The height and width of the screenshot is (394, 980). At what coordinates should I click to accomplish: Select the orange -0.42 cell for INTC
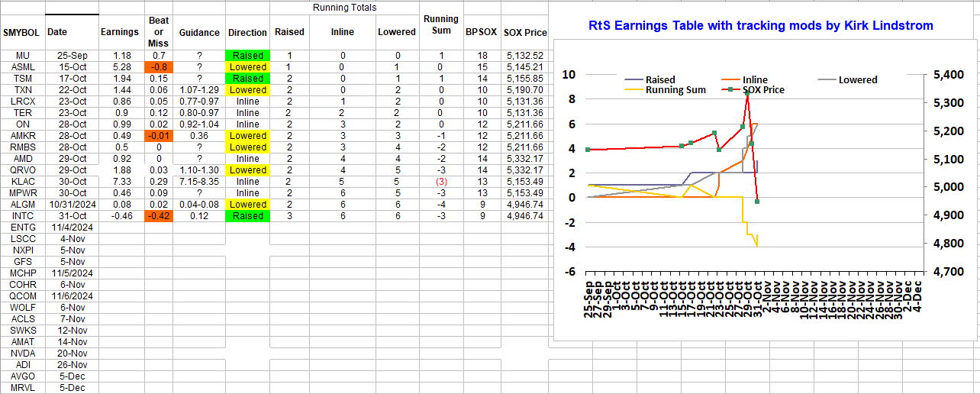158,216
